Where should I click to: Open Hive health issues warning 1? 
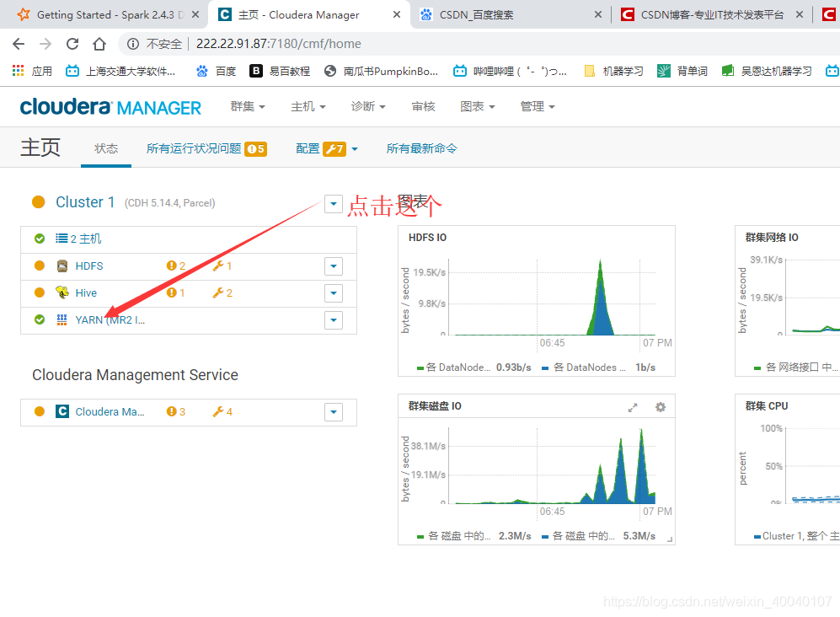tap(176, 292)
